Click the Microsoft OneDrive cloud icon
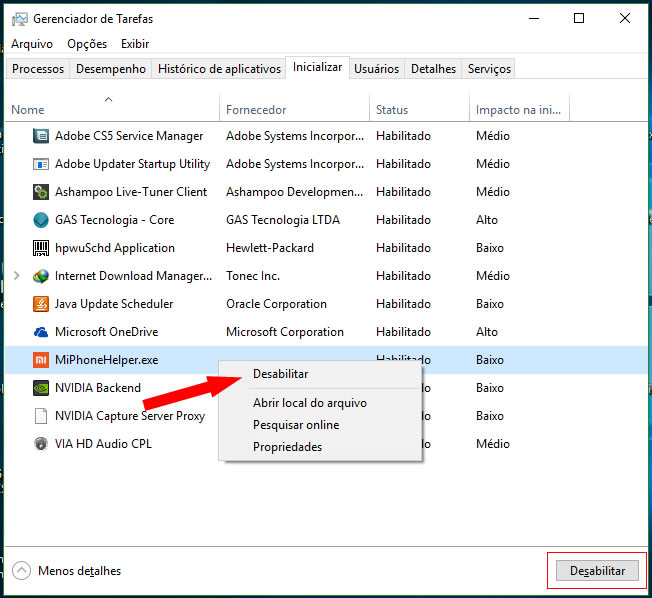The image size is (652, 598). coord(41,332)
